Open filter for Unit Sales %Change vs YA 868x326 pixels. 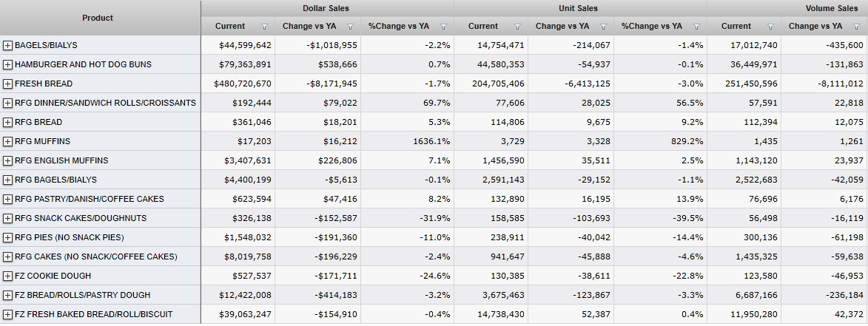pyautogui.click(x=696, y=27)
